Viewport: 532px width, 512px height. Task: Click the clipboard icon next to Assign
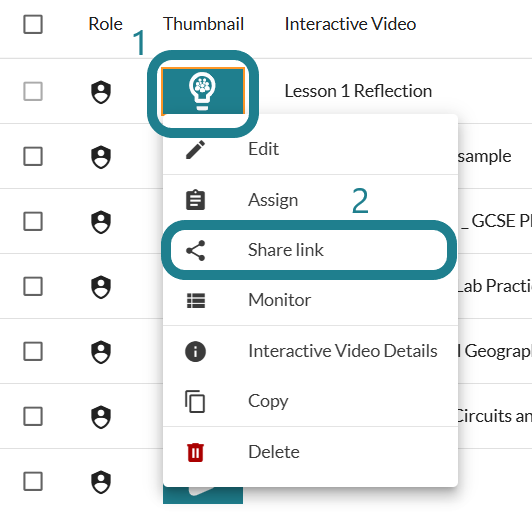point(195,200)
